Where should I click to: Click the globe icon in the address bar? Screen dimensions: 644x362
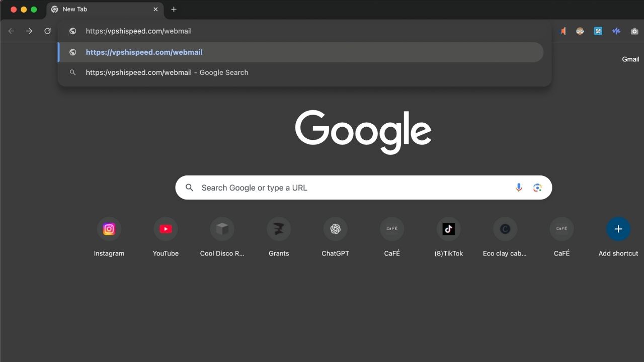pos(73,31)
